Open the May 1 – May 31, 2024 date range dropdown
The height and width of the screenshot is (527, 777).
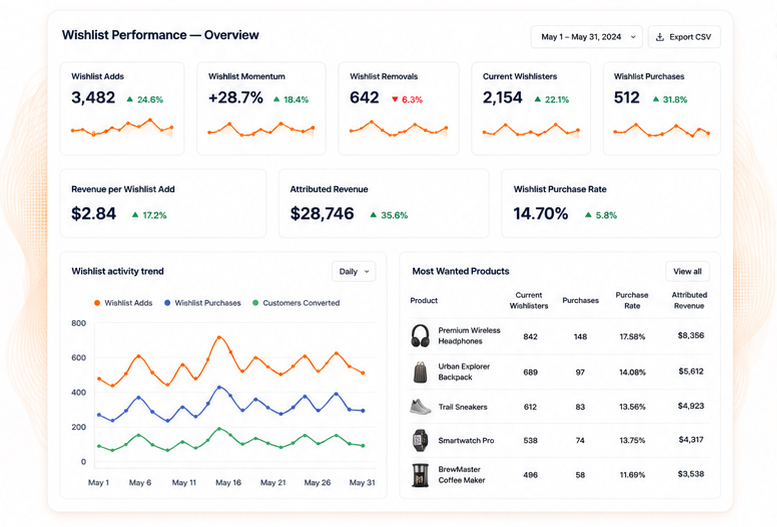pyautogui.click(x=586, y=37)
